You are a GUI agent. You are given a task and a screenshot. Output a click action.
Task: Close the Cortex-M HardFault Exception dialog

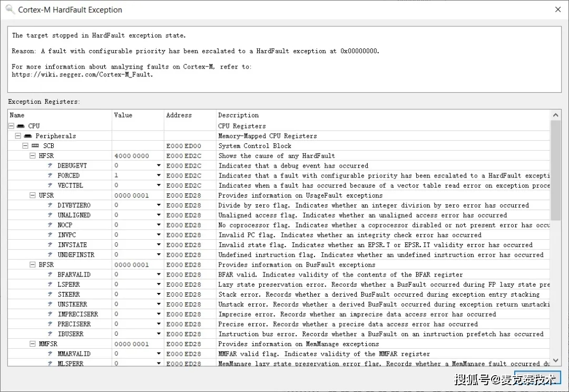tap(558, 9)
